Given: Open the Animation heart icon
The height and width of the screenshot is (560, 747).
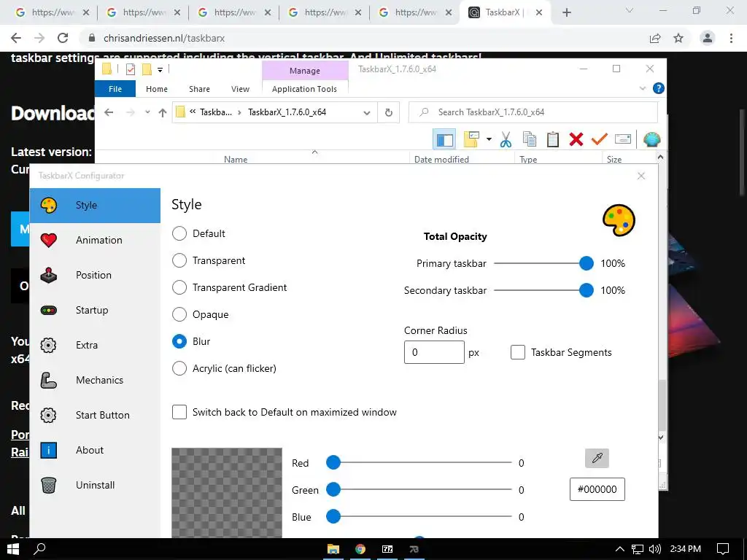Looking at the screenshot, I should pyautogui.click(x=49, y=240).
